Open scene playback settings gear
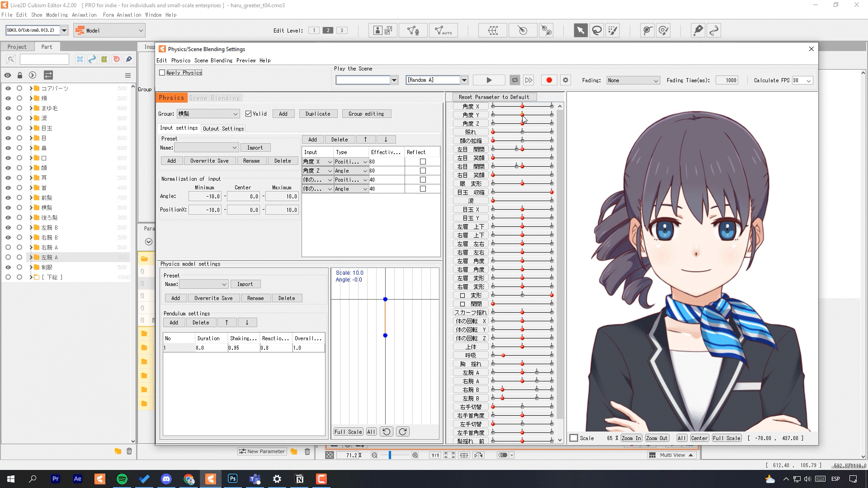The height and width of the screenshot is (488, 868). [x=565, y=80]
